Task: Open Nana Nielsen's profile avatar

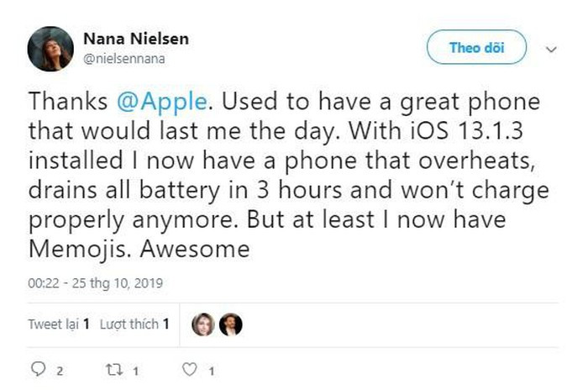Action: click(x=50, y=48)
